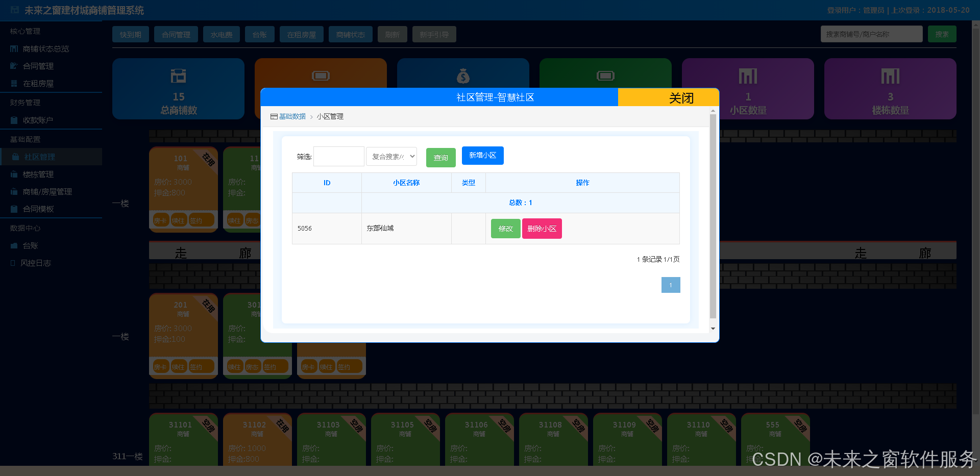
Task: Click 房卡 on room 101 card
Action: (x=161, y=221)
